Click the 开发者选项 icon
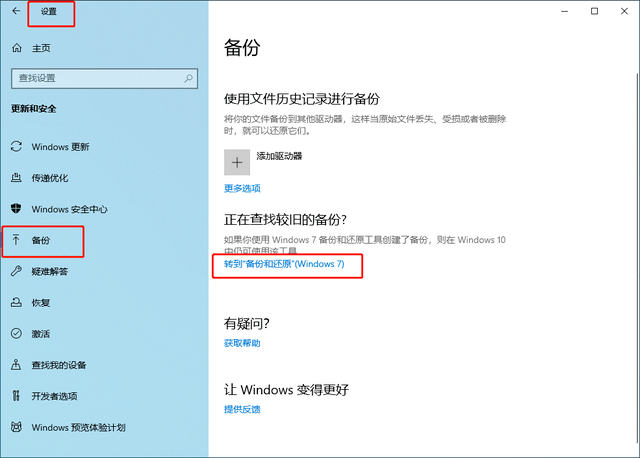This screenshot has height=458, width=640. pyautogui.click(x=16, y=396)
